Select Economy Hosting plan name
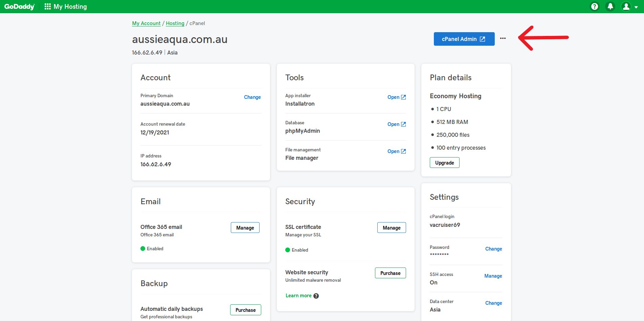Image resolution: width=644 pixels, height=321 pixels. coord(456,96)
